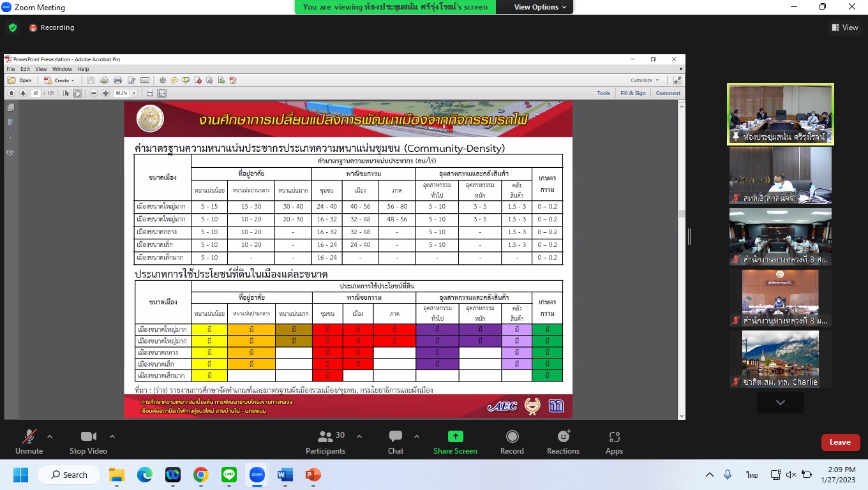The height and width of the screenshot is (490, 868).
Task: Open the View Options dropdown
Action: tap(540, 7)
